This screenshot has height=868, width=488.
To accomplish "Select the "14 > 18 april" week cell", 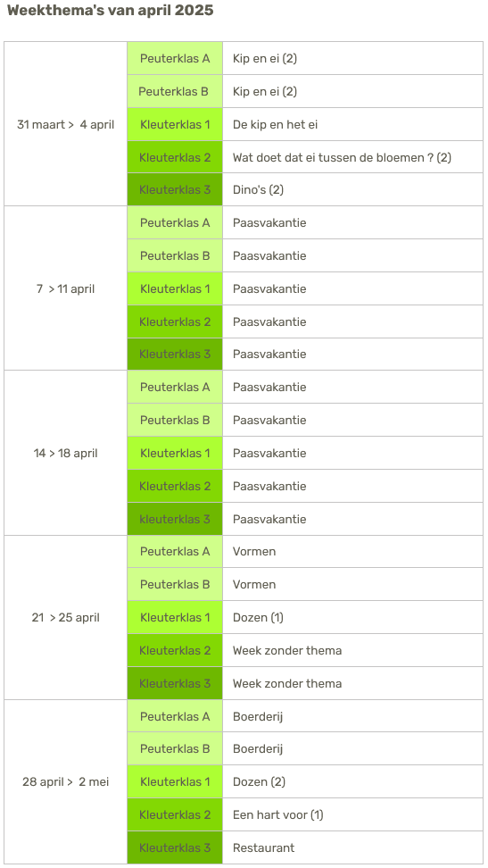I will (66, 453).
